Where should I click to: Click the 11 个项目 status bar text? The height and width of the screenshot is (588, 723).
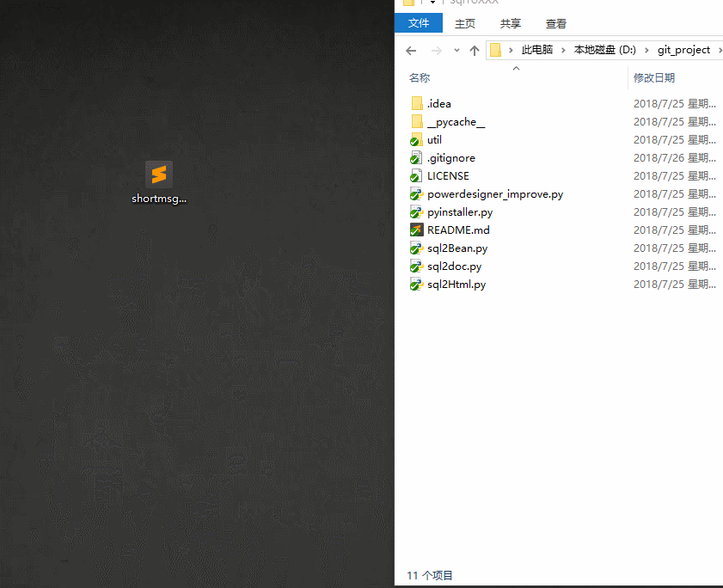pos(430,575)
